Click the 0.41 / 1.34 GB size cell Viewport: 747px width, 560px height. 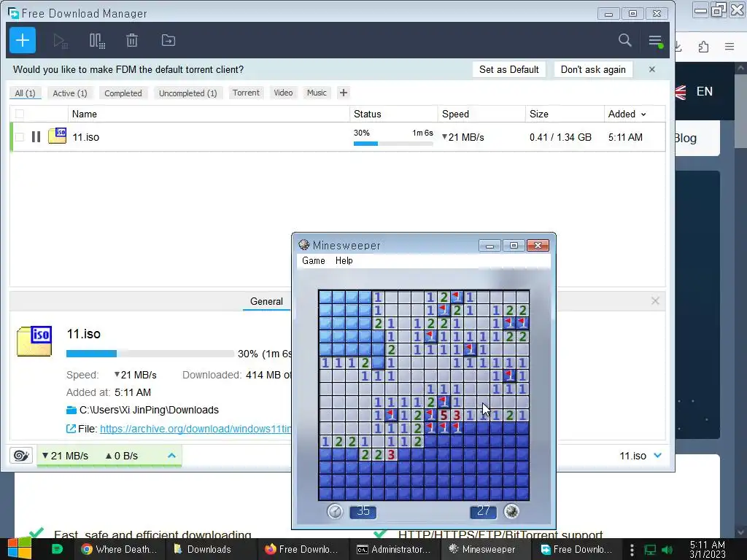coord(560,137)
